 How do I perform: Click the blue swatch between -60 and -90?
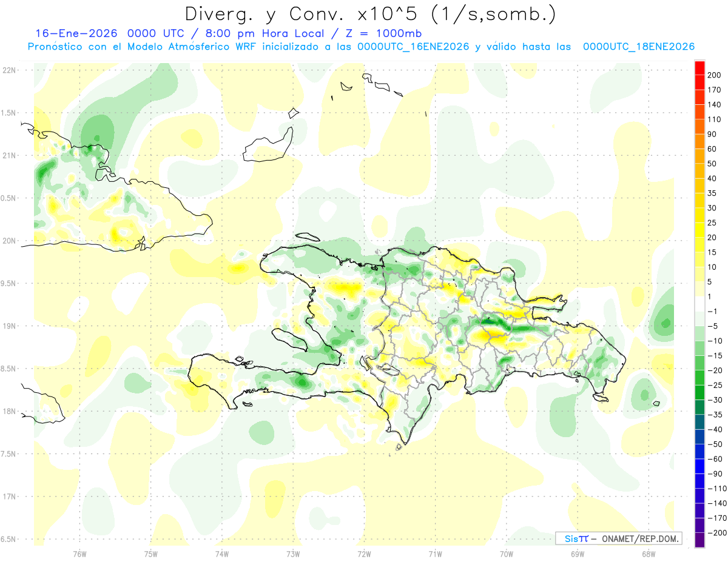pyautogui.click(x=699, y=466)
